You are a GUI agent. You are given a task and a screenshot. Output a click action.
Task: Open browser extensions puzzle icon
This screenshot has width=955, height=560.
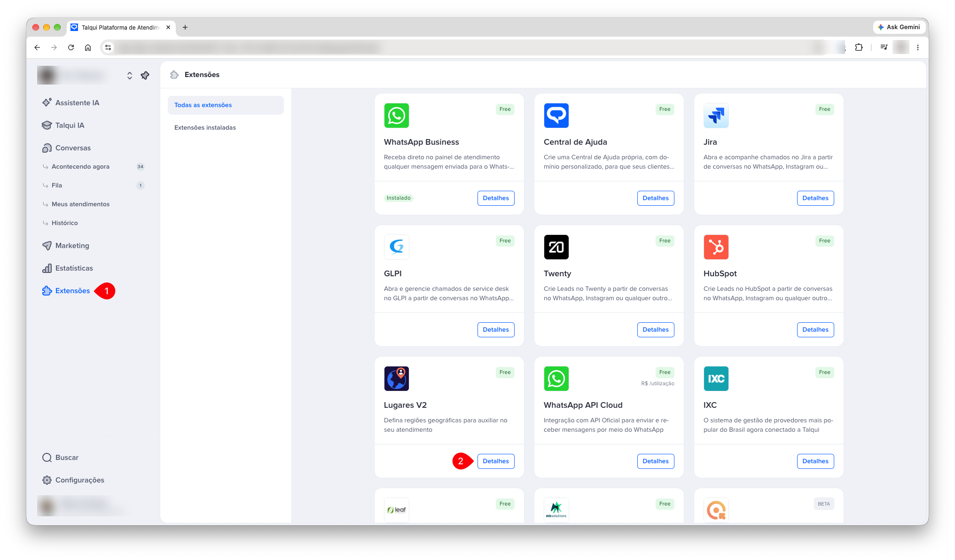(x=859, y=47)
